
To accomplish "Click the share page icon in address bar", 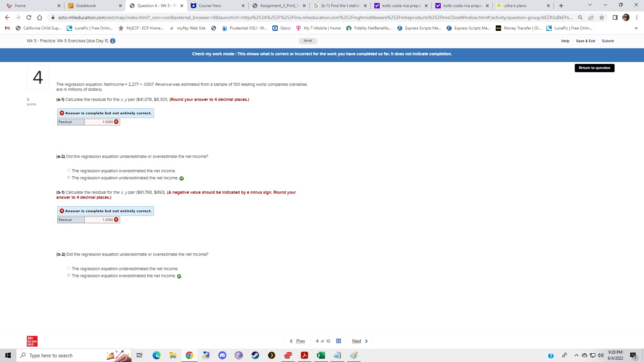I will (x=591, y=17).
